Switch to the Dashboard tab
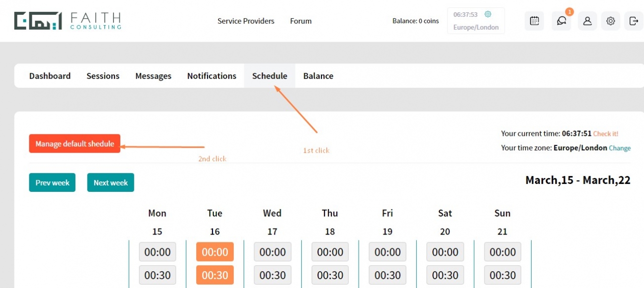This screenshot has height=288, width=644. (x=50, y=76)
